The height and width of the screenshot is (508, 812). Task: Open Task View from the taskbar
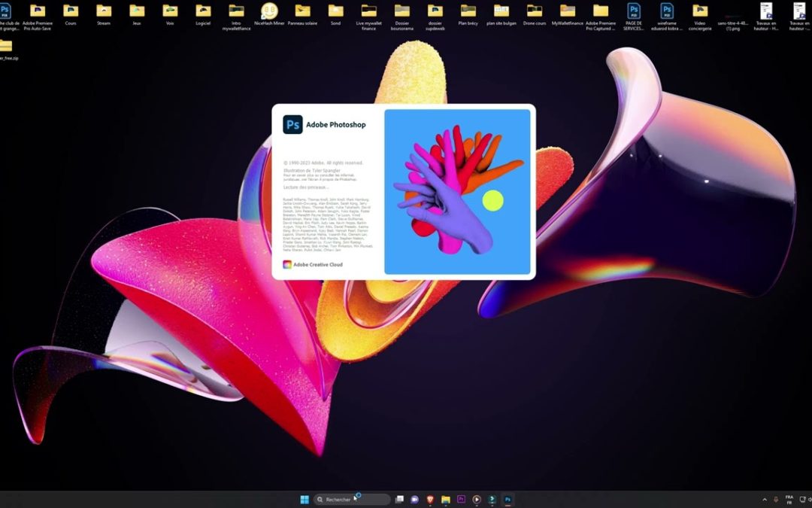pyautogui.click(x=399, y=499)
